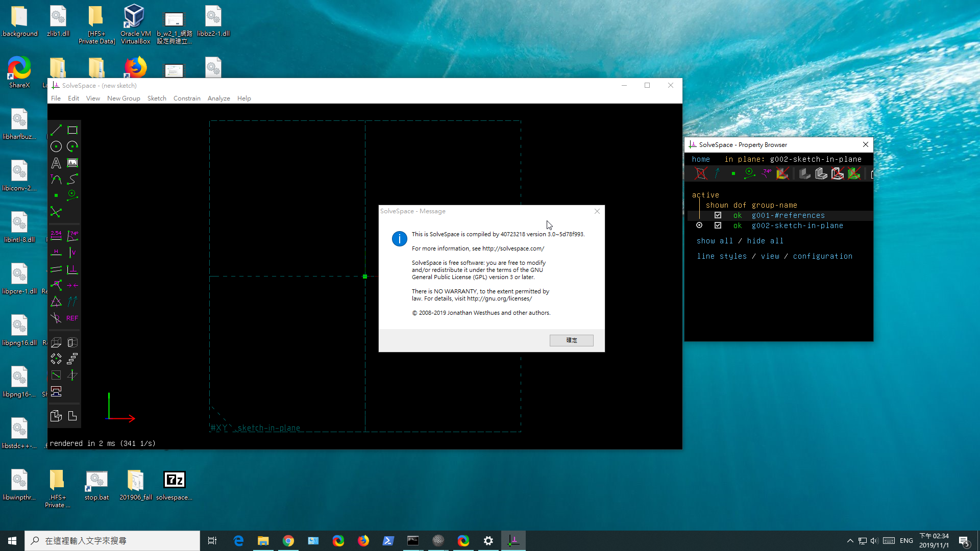Open the Edit menu
The image size is (980, 551).
point(73,98)
